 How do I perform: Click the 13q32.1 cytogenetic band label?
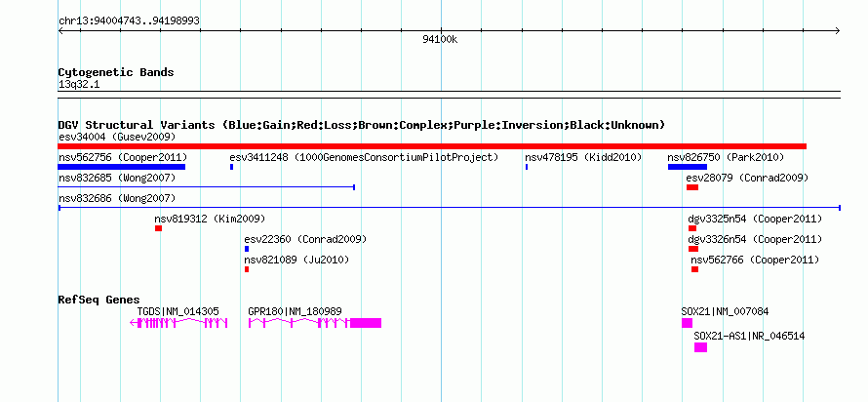79,85
